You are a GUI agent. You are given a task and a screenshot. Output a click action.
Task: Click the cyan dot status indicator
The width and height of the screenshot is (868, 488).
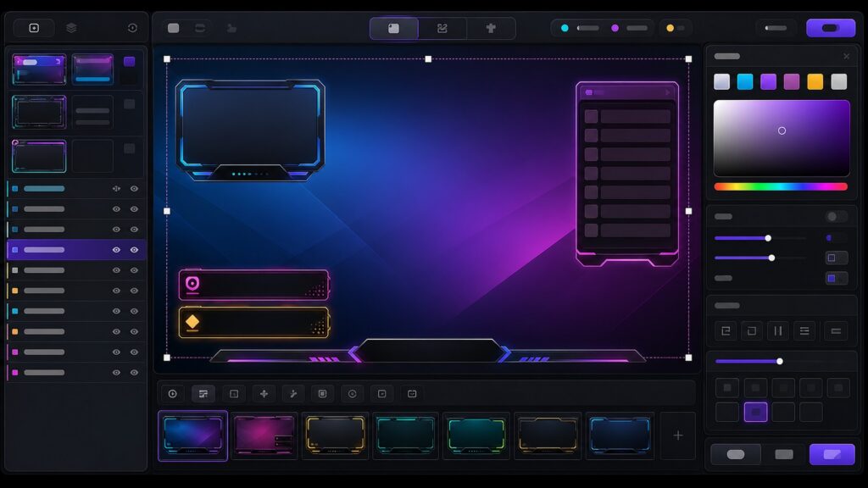coord(565,28)
